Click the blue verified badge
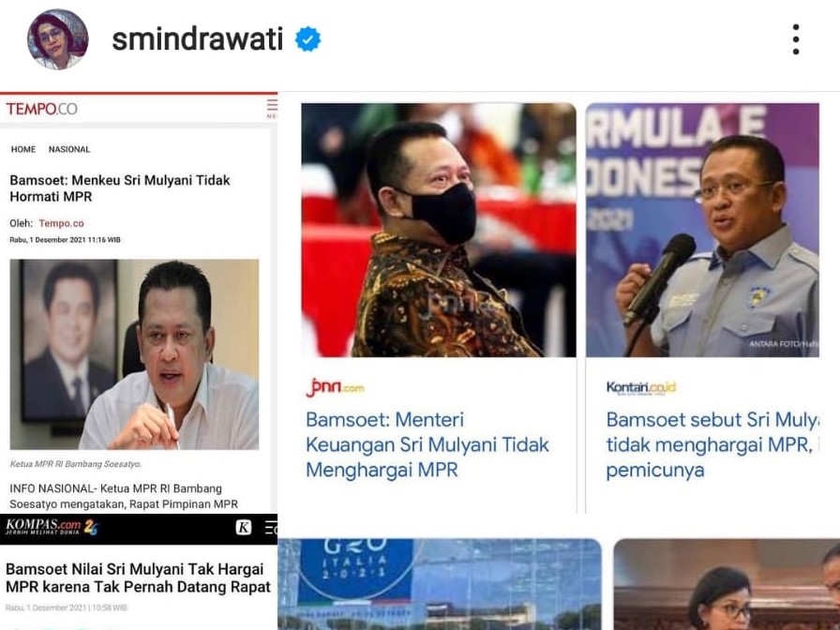The image size is (840, 630). click(308, 39)
